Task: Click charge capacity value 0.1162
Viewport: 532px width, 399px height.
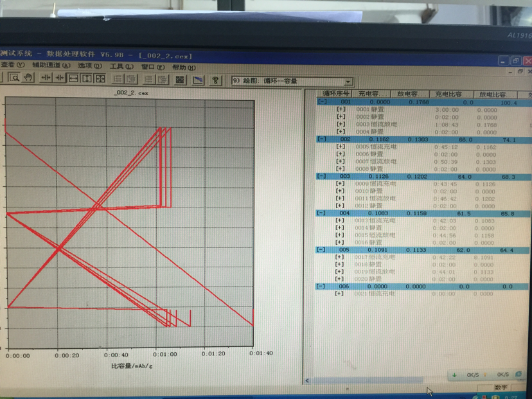Action: [x=379, y=139]
